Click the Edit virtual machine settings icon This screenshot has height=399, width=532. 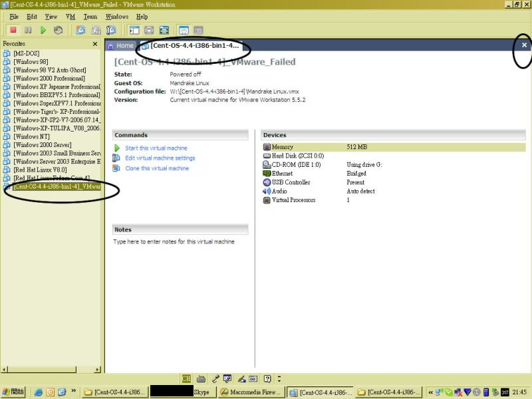point(116,158)
